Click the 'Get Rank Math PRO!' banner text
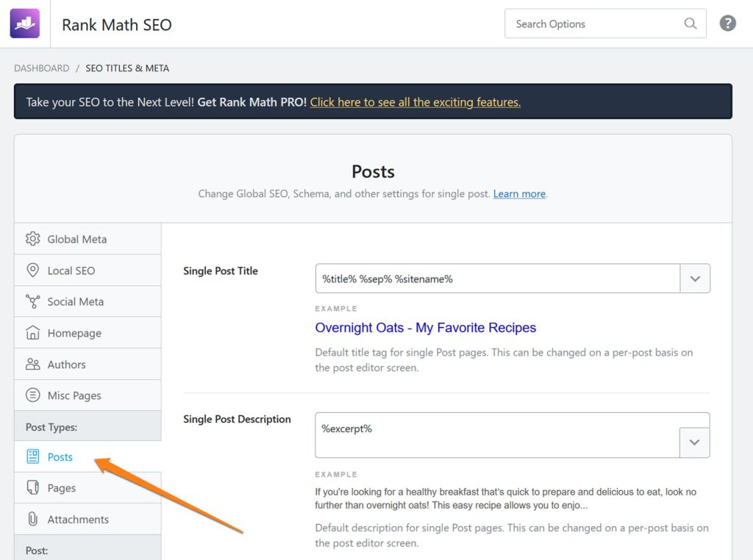The height and width of the screenshot is (560, 753). coord(251,102)
